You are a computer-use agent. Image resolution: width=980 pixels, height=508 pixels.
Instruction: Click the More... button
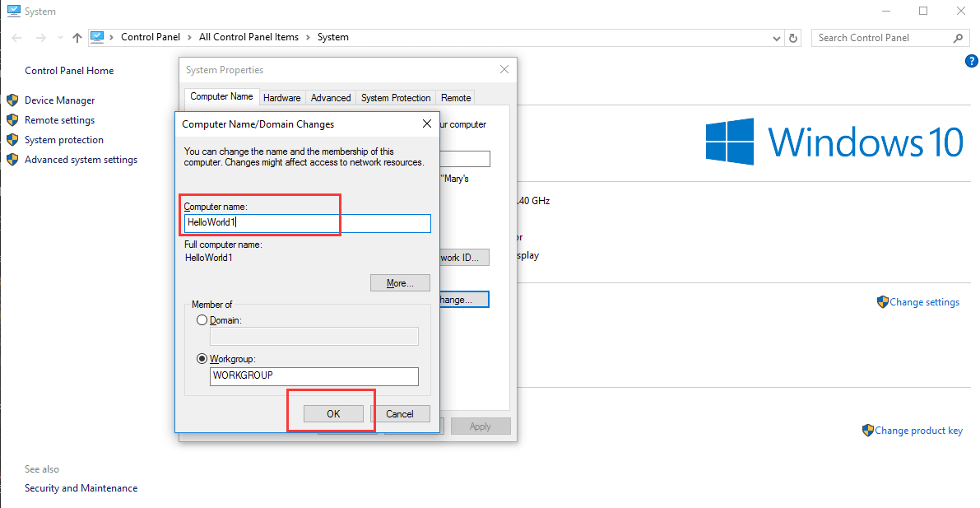400,282
